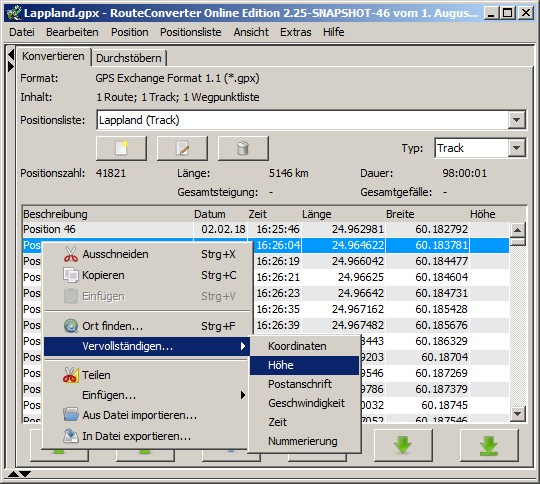Click the folder icon for Aus Datei importieren
Viewport: 540px width, 484px height.
[71, 415]
